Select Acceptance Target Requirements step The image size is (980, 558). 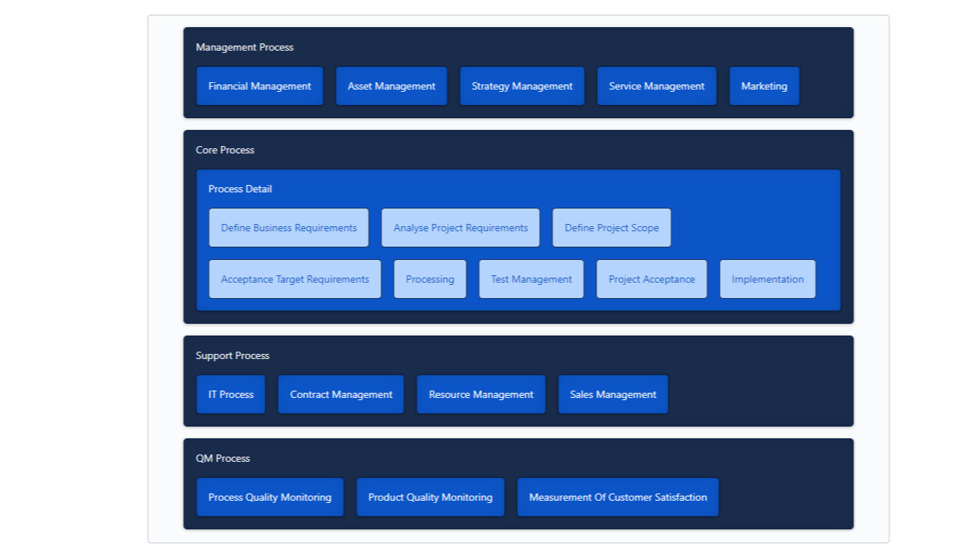(x=295, y=279)
